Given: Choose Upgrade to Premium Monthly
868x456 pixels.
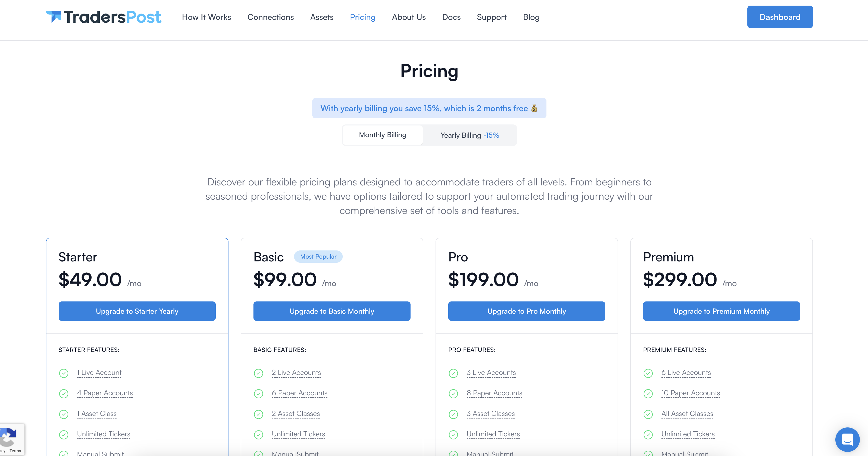Looking at the screenshot, I should point(721,311).
